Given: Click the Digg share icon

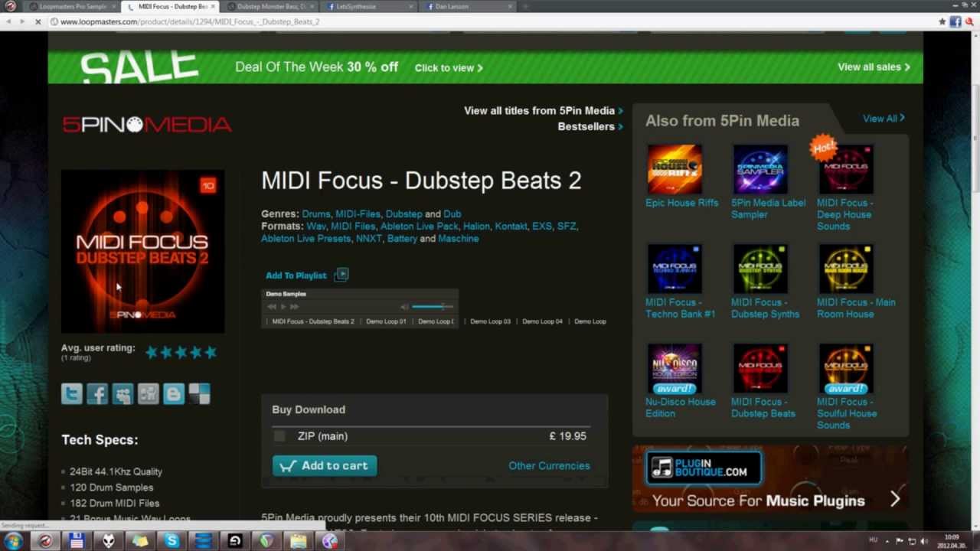Looking at the screenshot, I should 149,393.
